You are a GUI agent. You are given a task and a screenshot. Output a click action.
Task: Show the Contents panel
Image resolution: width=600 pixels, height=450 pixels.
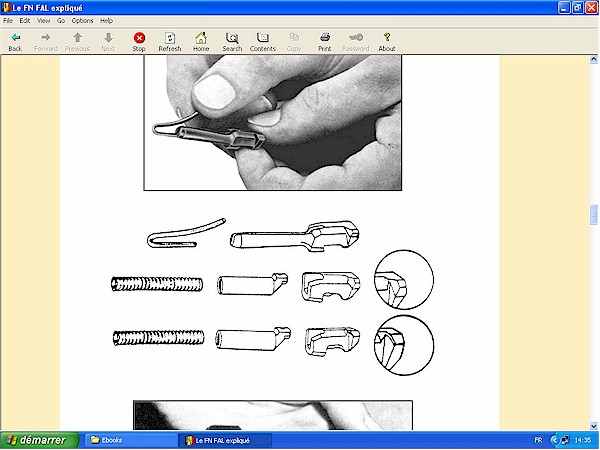click(262, 42)
